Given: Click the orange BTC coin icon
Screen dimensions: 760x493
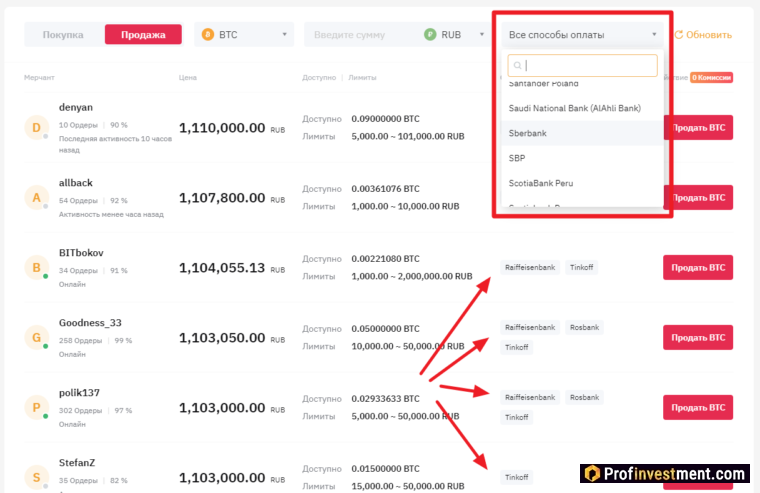Looking at the screenshot, I should click(x=207, y=34).
